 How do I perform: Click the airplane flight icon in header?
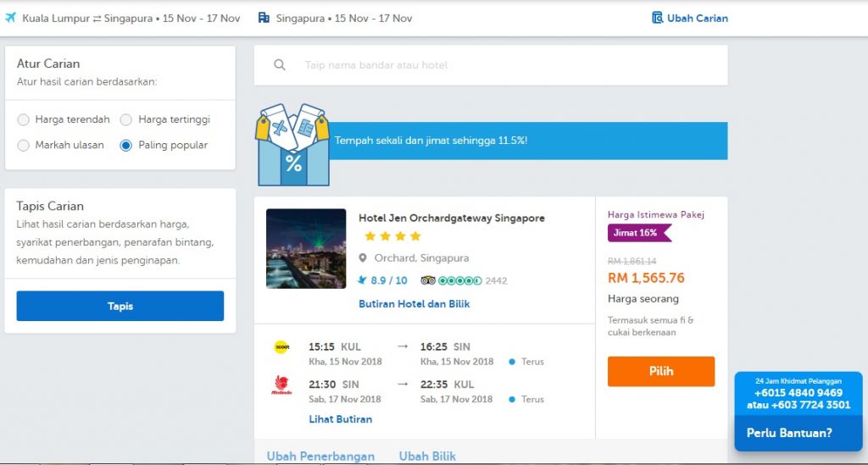point(10,18)
